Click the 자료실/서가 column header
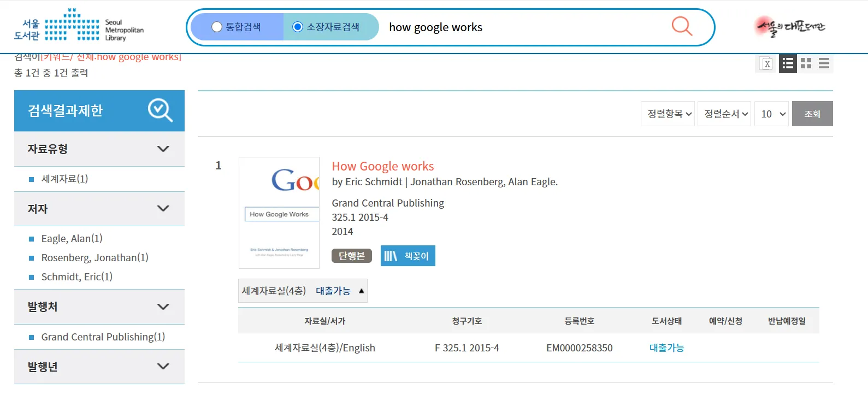Image resolution: width=868 pixels, height=394 pixels. click(325, 321)
